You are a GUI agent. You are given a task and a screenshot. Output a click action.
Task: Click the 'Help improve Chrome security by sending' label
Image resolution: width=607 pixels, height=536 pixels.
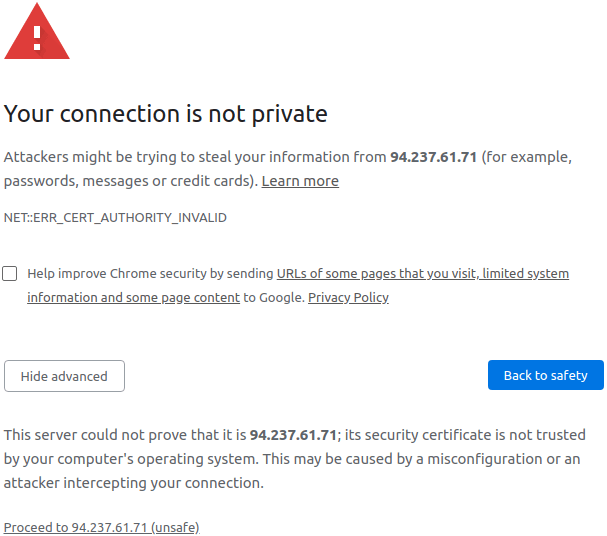pos(150,273)
